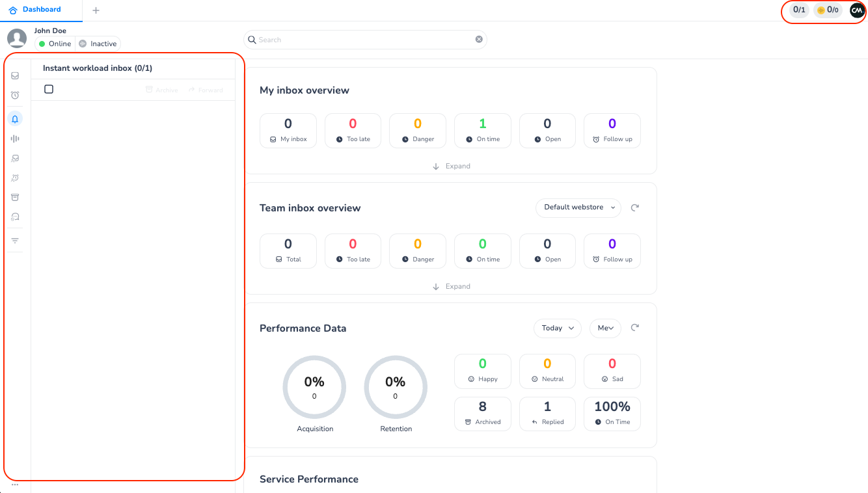Toggle the Online status pill

pyautogui.click(x=55, y=44)
